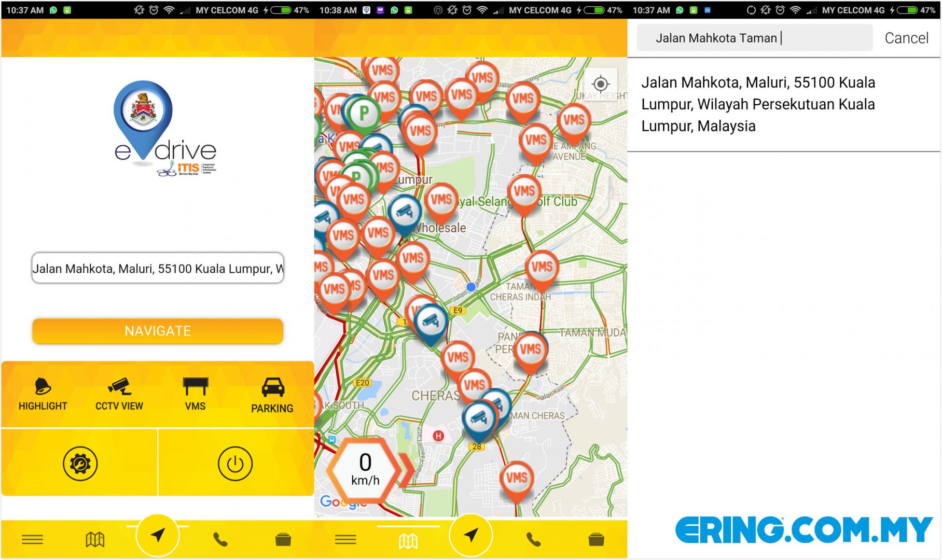Open HIGHLIGHT bell alerts
Viewport: 942px width, 560px height.
point(43,395)
